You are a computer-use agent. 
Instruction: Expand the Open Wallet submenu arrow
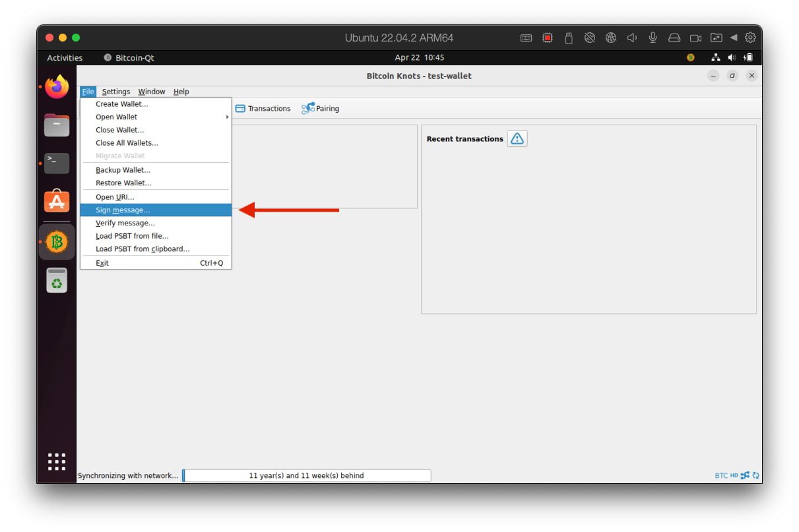click(228, 117)
